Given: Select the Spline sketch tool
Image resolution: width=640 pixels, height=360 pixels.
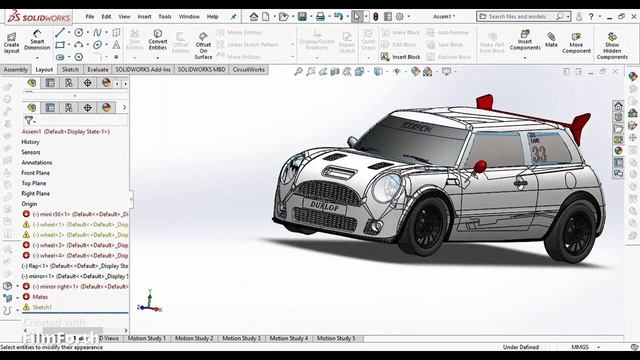Looking at the screenshot, I should pyautogui.click(x=97, y=32).
